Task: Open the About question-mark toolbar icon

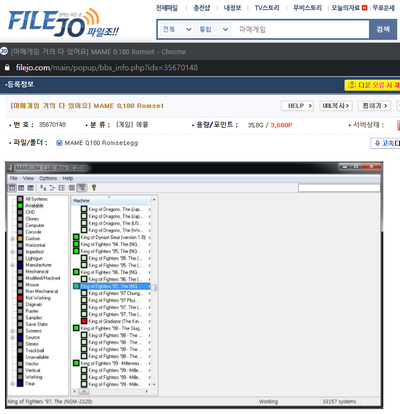Action: (x=94, y=188)
